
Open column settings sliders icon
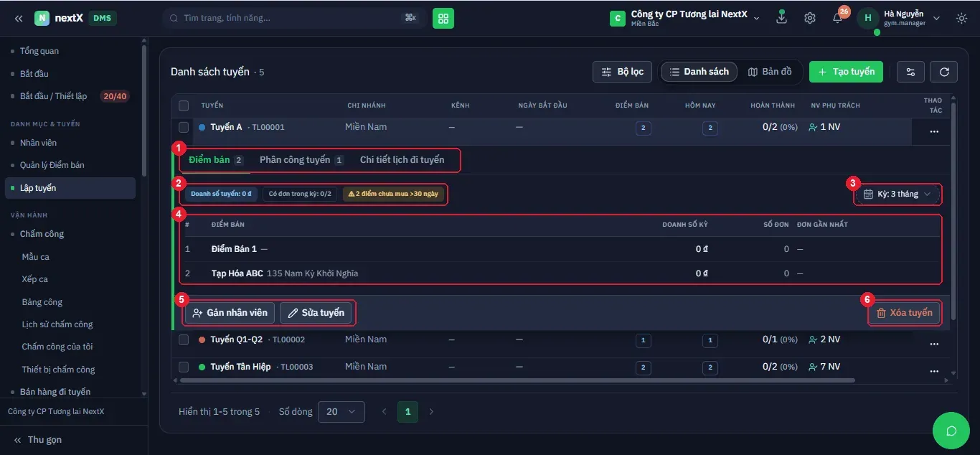tap(911, 72)
